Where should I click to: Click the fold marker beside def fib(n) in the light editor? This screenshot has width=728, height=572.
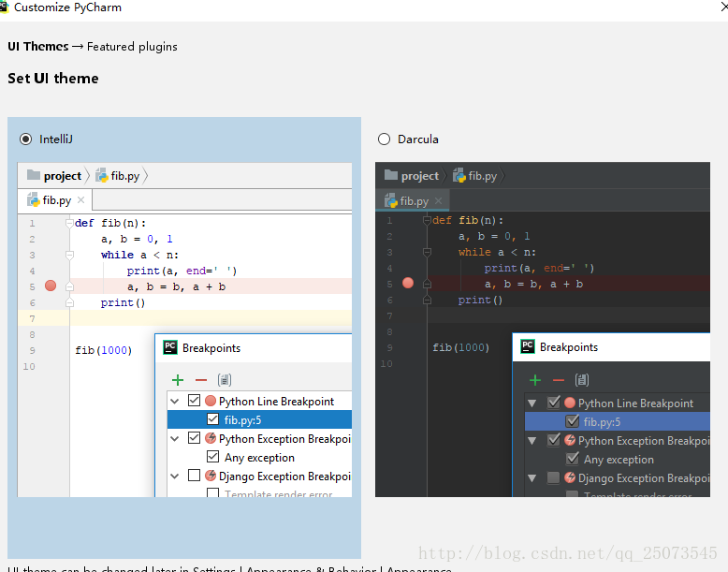pos(69,223)
